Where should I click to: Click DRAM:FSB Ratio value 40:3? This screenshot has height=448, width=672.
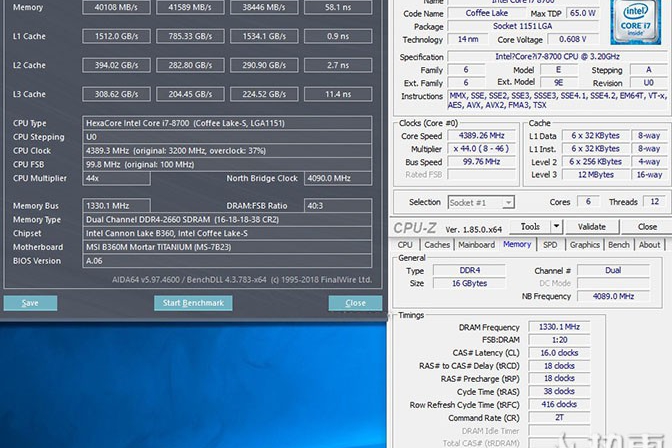[x=338, y=206]
